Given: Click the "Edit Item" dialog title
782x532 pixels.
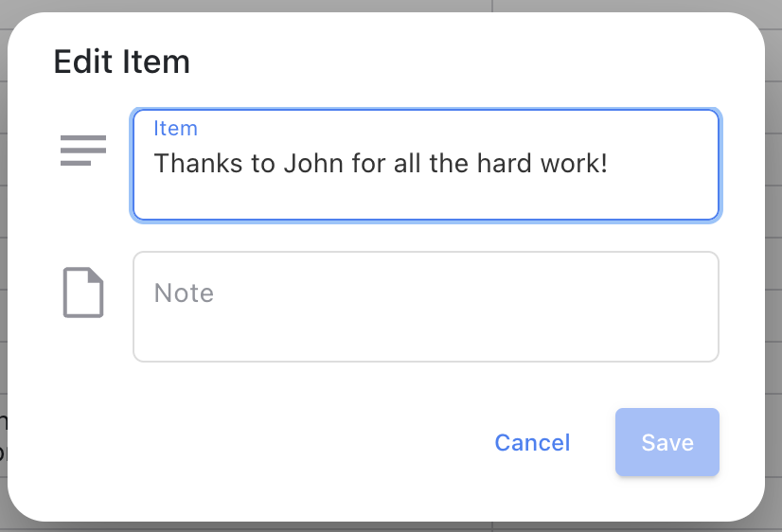Looking at the screenshot, I should (x=122, y=62).
